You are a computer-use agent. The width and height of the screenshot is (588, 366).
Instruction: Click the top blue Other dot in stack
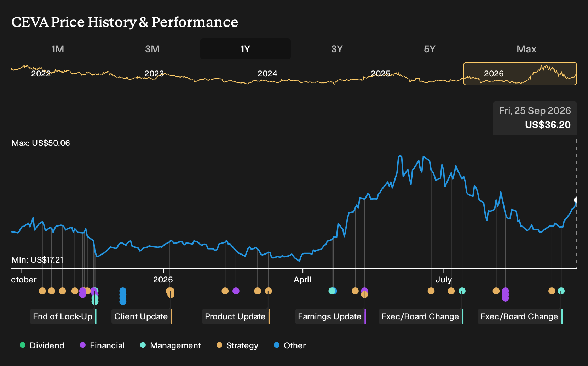123,291
